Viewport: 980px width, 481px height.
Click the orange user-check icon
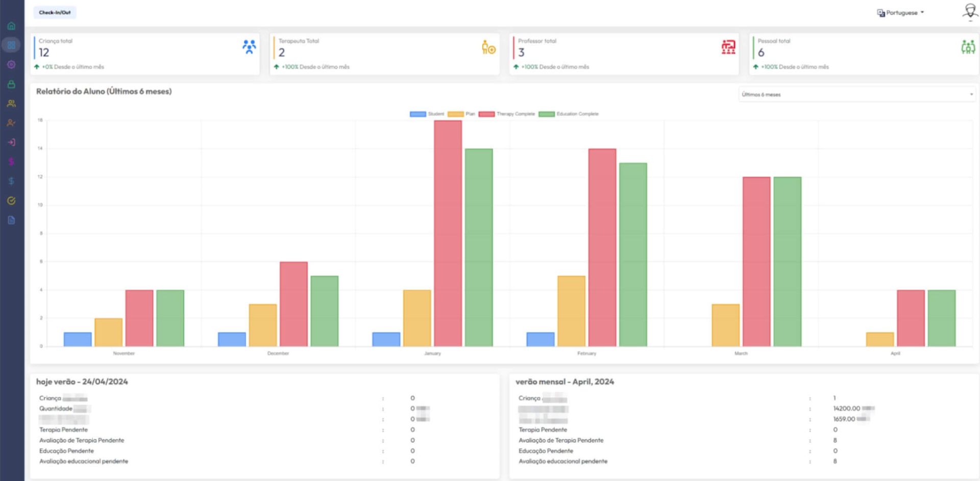pos(11,123)
